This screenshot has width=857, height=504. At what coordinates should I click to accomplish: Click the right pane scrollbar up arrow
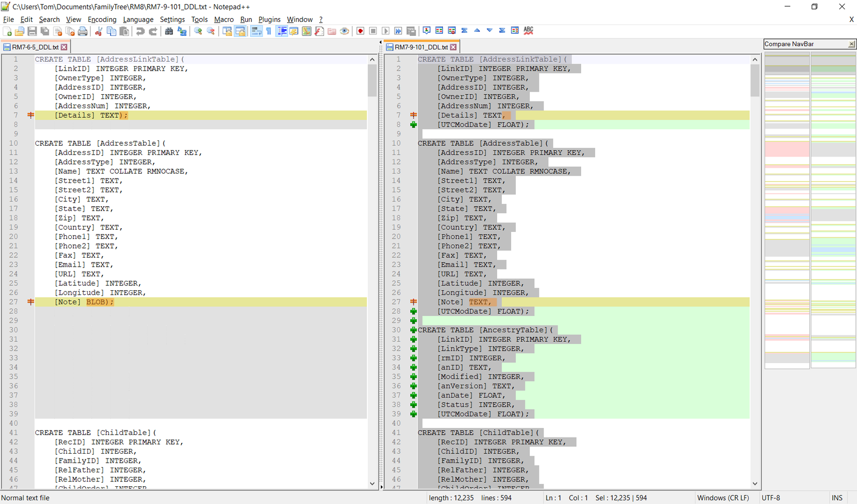click(x=755, y=59)
